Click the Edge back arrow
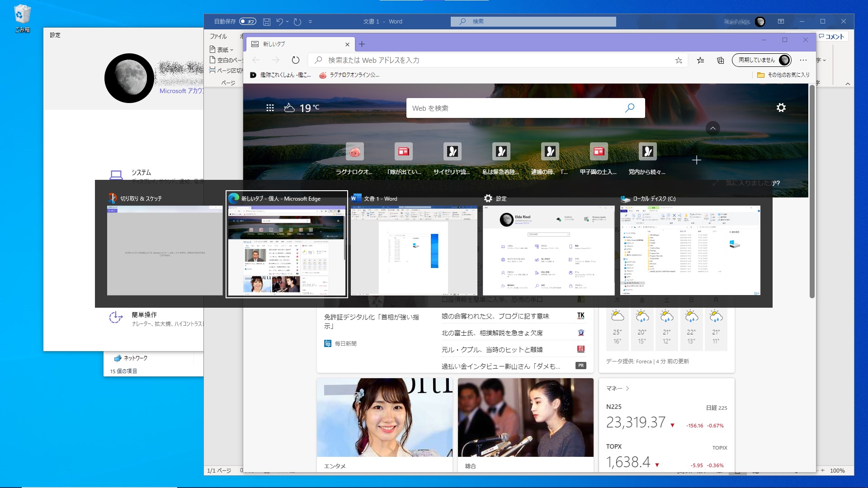This screenshot has width=868, height=488. pos(256,60)
